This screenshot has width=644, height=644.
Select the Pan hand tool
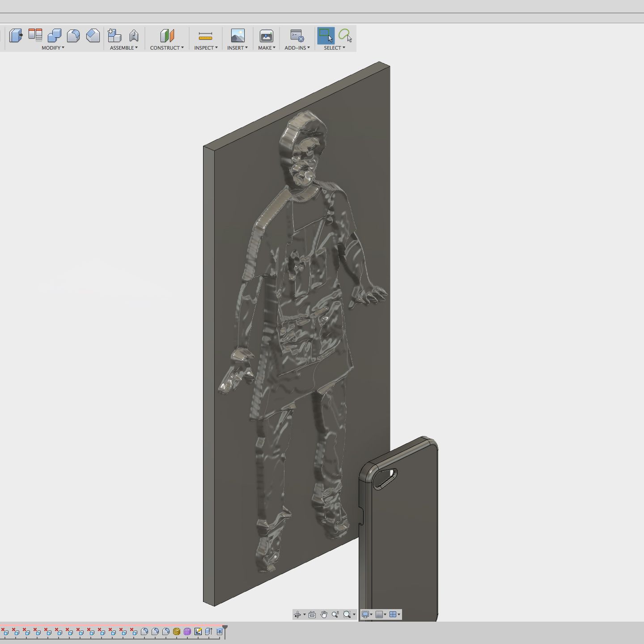click(324, 614)
